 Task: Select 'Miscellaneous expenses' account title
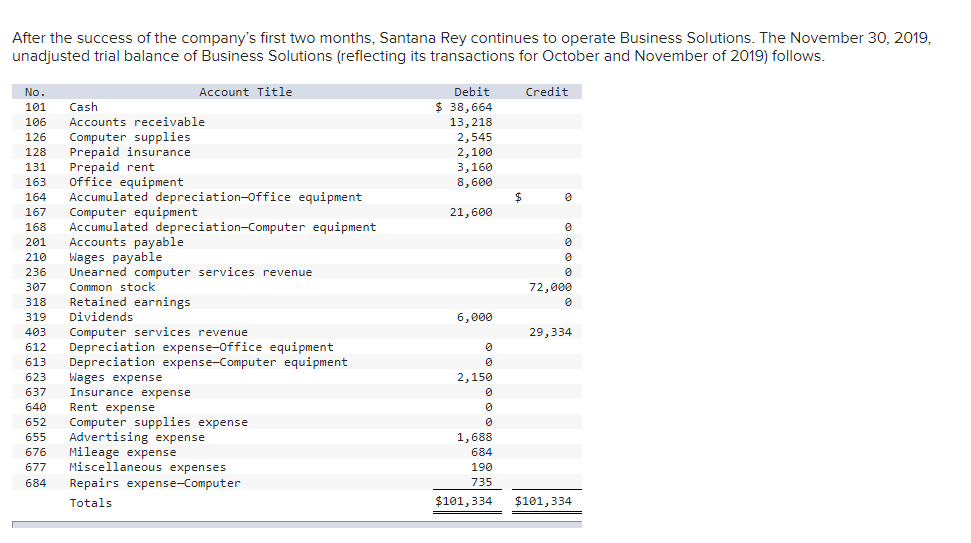[x=147, y=467]
